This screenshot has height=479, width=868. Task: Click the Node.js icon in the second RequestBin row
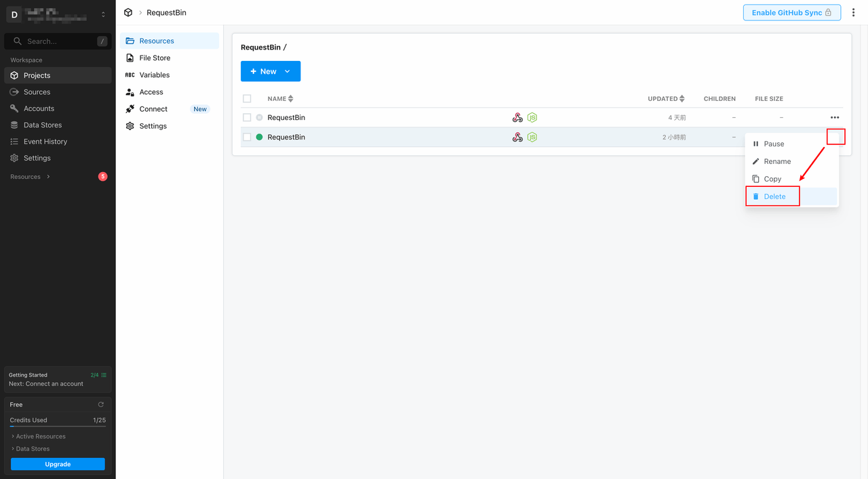532,137
